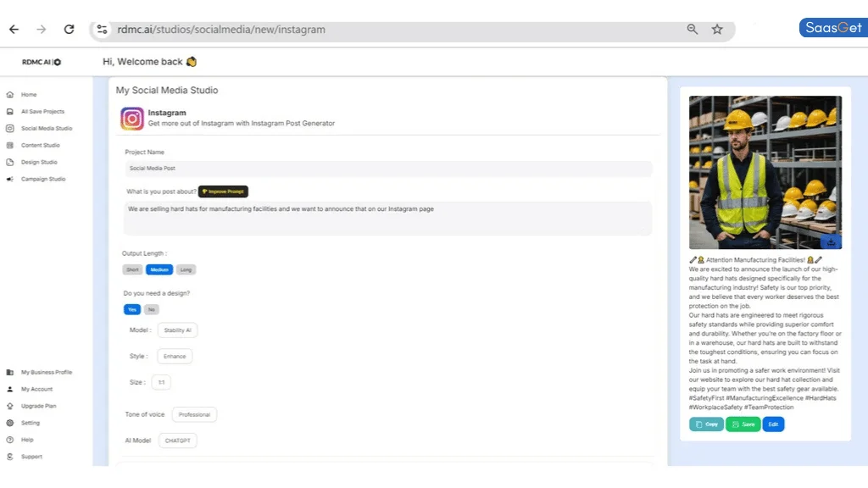Choose No for needing a design

(x=151, y=309)
